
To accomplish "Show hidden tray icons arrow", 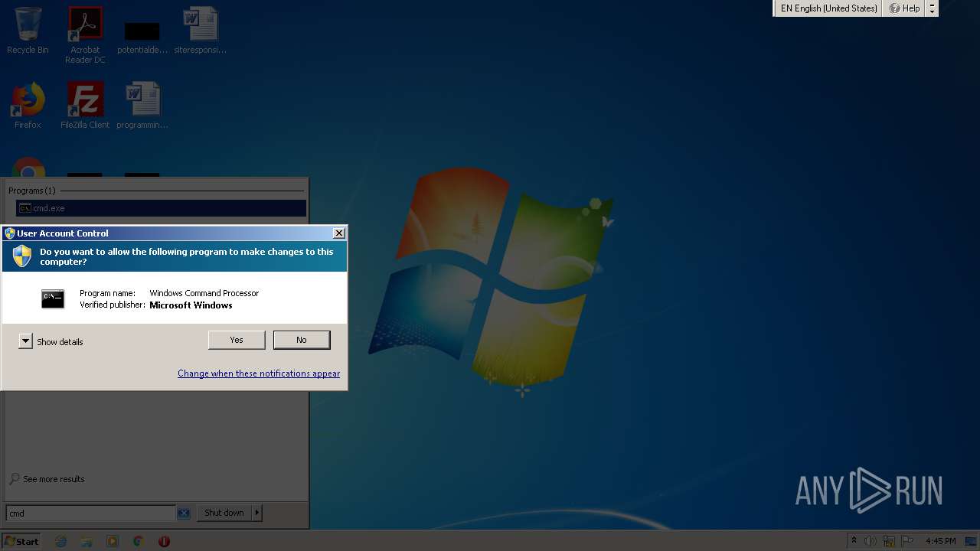I will point(854,541).
